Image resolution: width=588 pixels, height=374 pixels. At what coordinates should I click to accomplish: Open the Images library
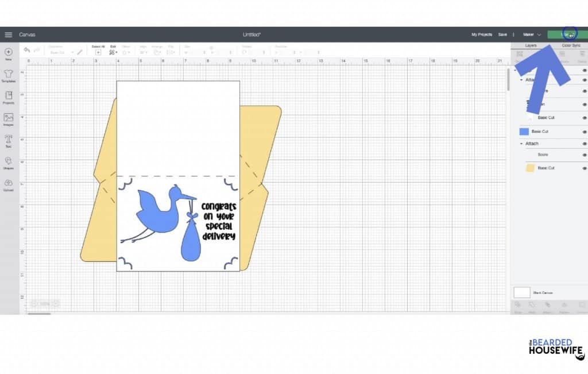pyautogui.click(x=9, y=119)
